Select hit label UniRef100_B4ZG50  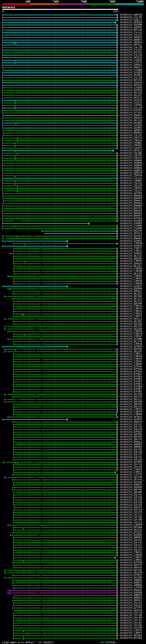131,85
